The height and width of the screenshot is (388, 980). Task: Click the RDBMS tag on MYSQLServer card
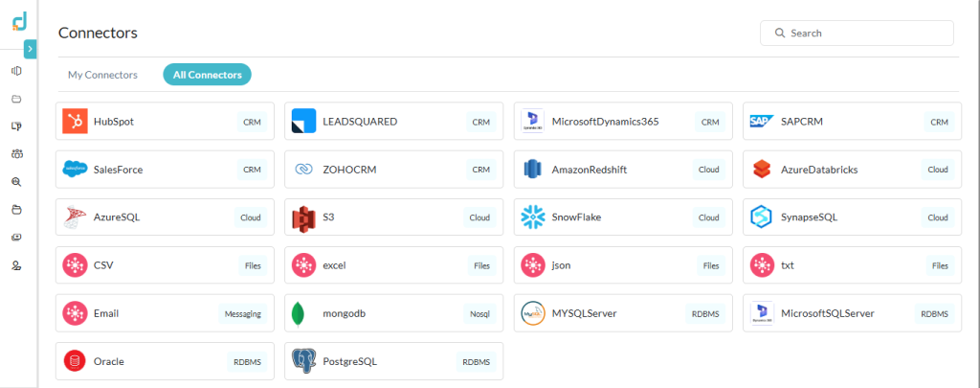[704, 313]
